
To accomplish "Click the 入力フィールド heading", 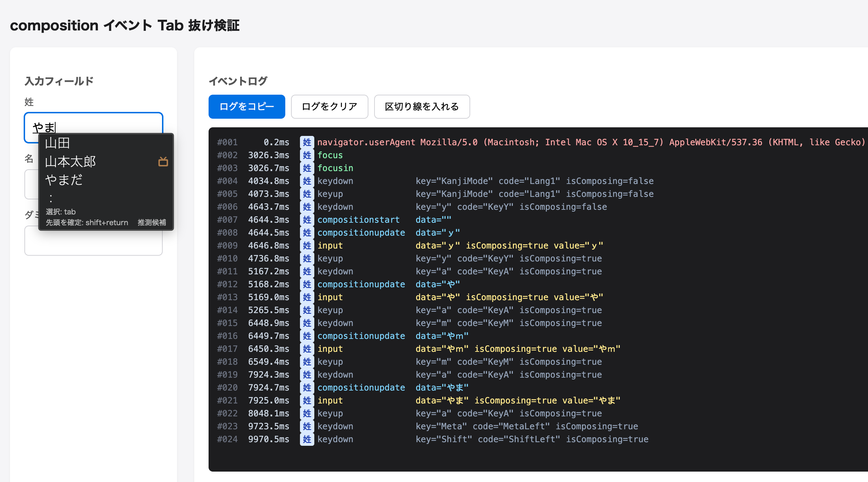I will [x=59, y=81].
